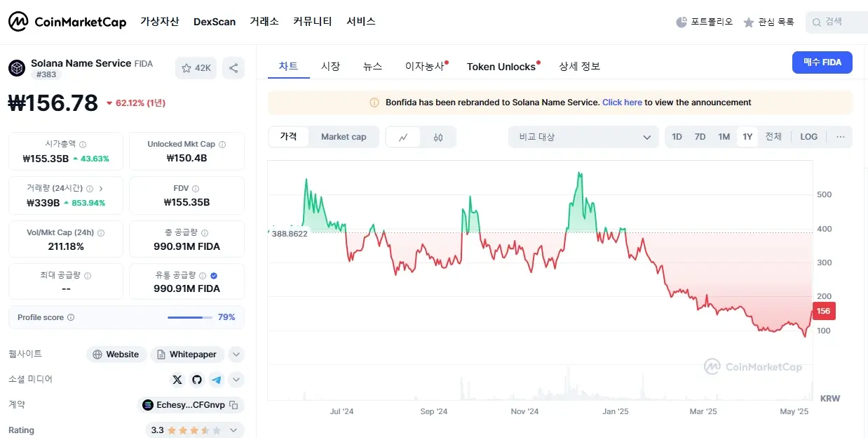
Task: Open the 가상자산 menu
Action: [160, 22]
